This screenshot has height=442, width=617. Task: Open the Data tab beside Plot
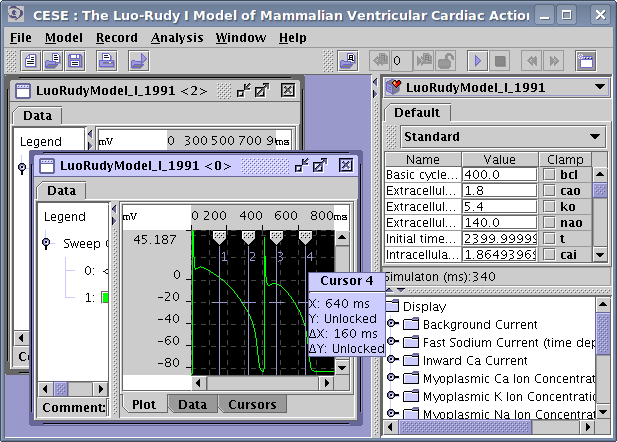coord(191,404)
